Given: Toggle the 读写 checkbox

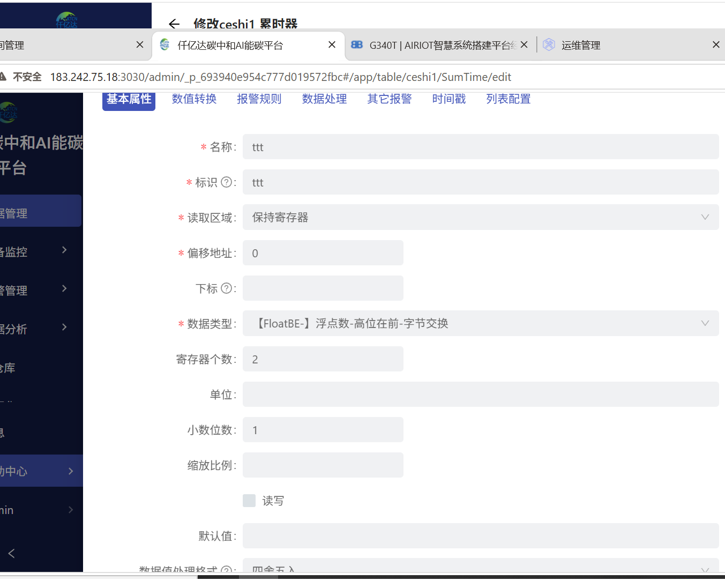Looking at the screenshot, I should tap(249, 501).
